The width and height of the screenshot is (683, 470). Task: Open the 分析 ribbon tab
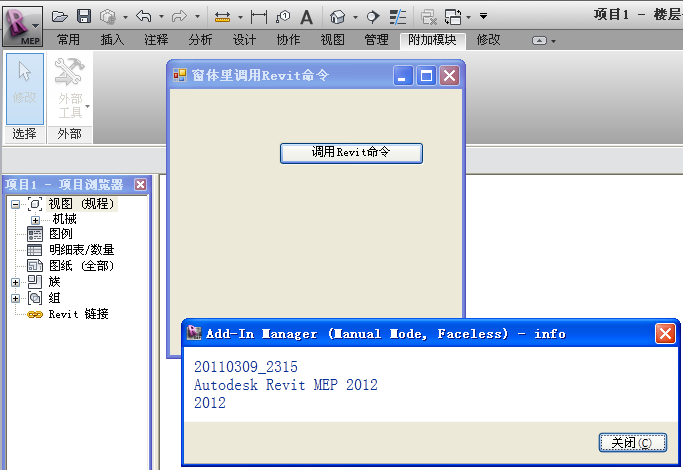200,40
